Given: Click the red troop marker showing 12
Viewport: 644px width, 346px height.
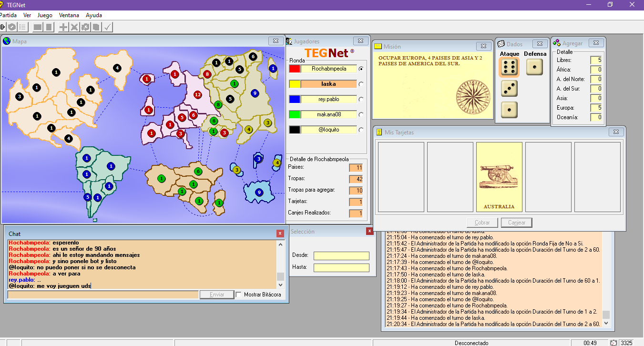Looking at the screenshot, I should coord(198,95).
